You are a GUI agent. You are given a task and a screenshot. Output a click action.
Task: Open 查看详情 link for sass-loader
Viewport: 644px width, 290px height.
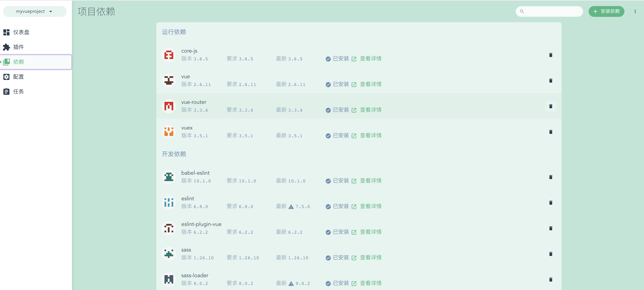367,283
